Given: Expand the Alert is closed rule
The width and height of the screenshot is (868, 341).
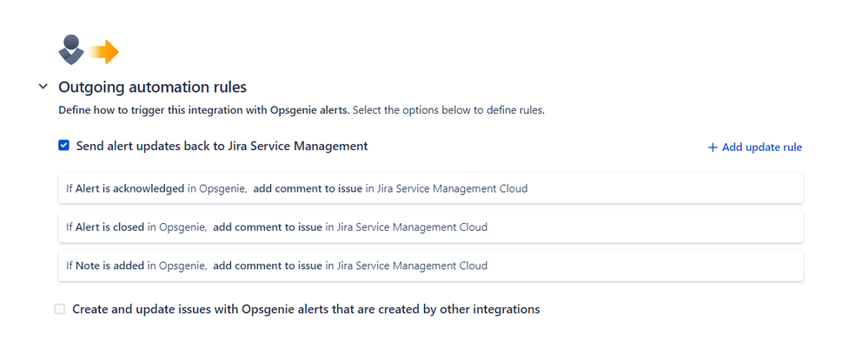Looking at the screenshot, I should [x=431, y=226].
